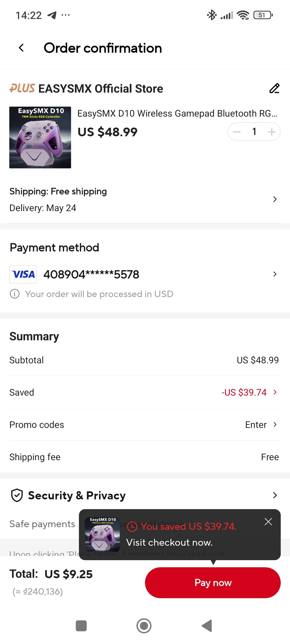Tap the Android recent apps square button
The height and width of the screenshot is (644, 290).
pyautogui.click(x=81, y=626)
